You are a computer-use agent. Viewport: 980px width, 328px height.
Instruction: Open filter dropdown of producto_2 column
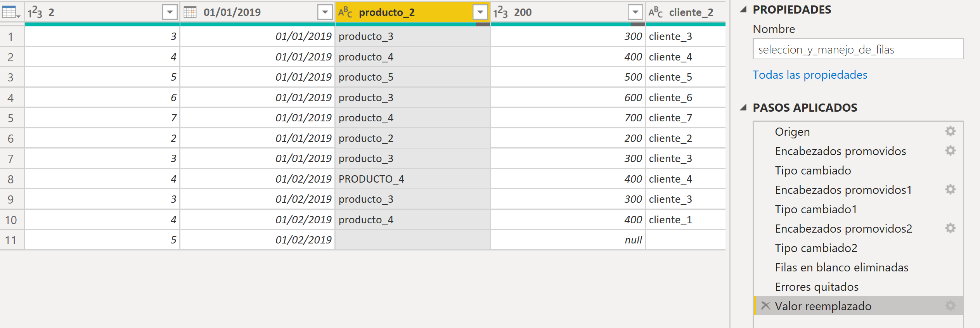(480, 12)
